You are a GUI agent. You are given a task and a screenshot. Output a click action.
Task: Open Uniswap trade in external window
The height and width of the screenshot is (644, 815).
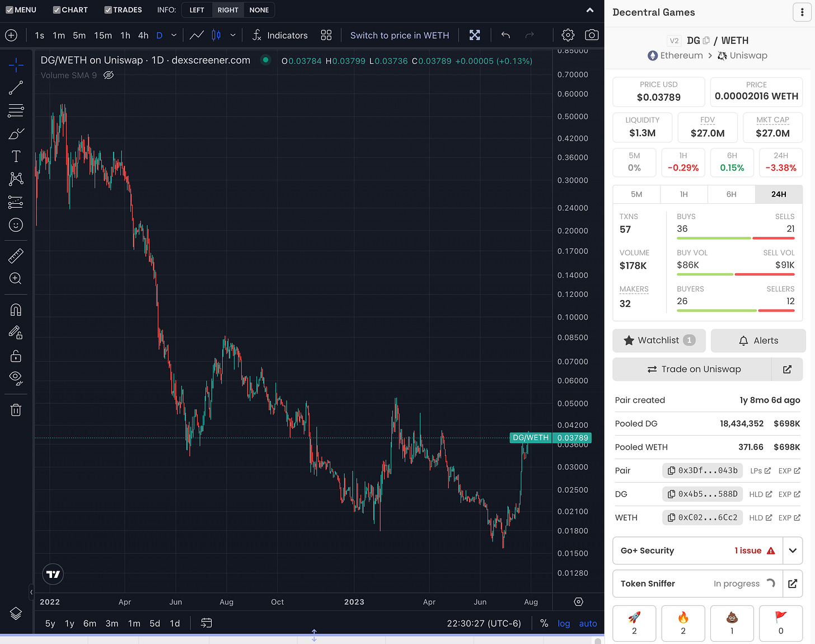(787, 369)
